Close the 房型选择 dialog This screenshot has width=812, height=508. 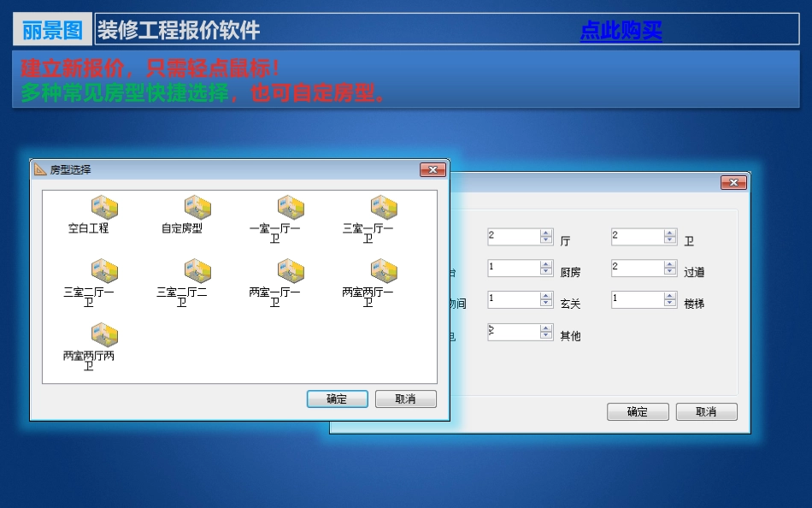(x=433, y=169)
